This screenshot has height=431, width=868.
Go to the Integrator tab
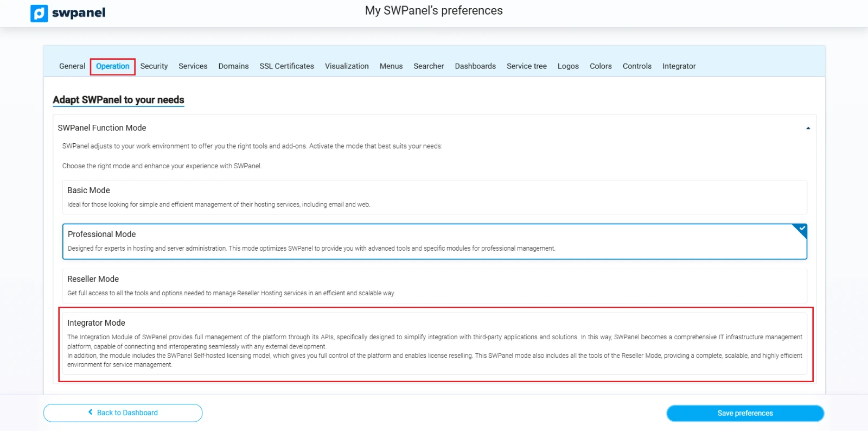pos(679,66)
